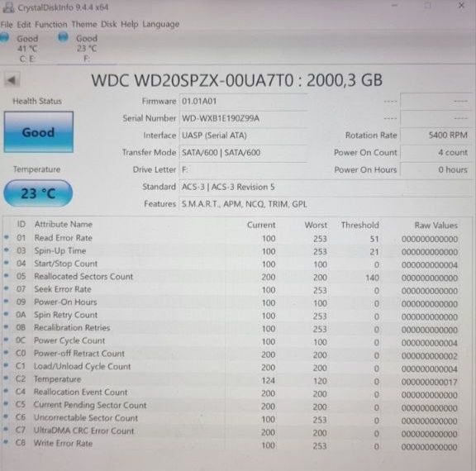Image resolution: width=476 pixels, height=471 pixels.
Task: Open the Function menu
Action: click(51, 24)
